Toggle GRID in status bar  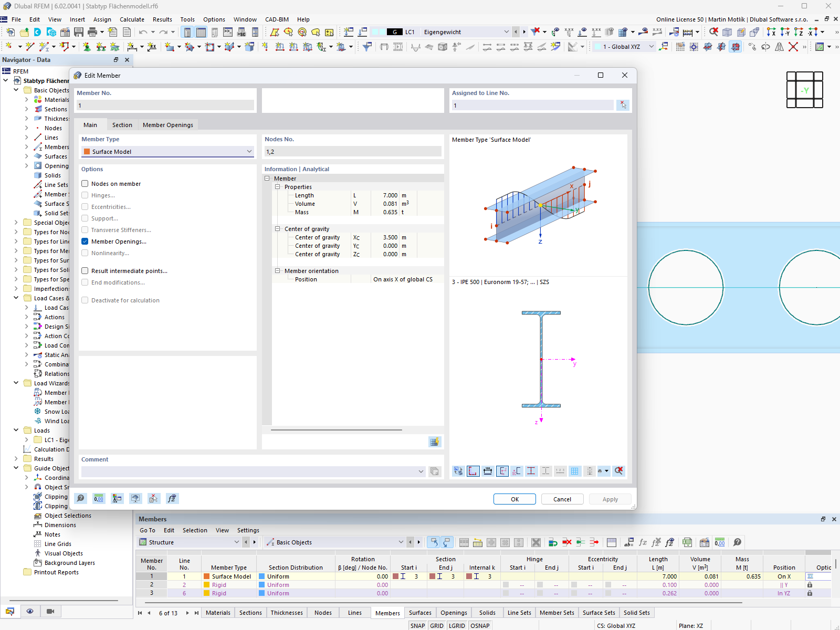tap(437, 626)
